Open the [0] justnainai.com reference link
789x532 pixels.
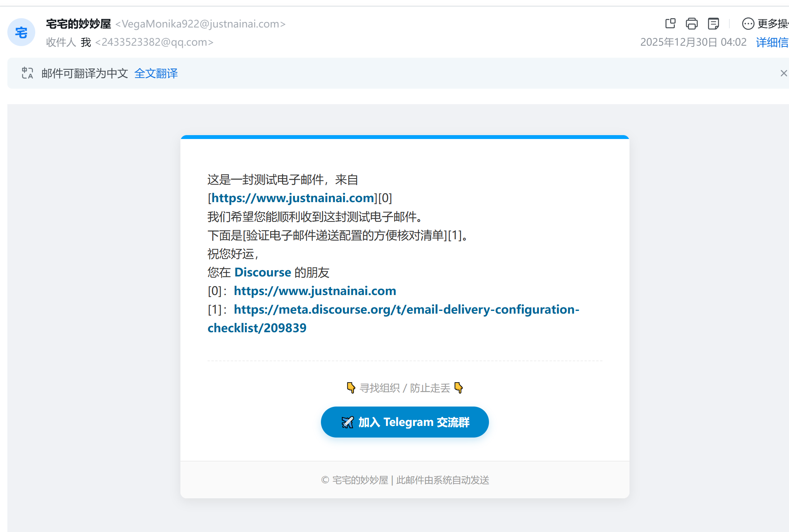(315, 291)
